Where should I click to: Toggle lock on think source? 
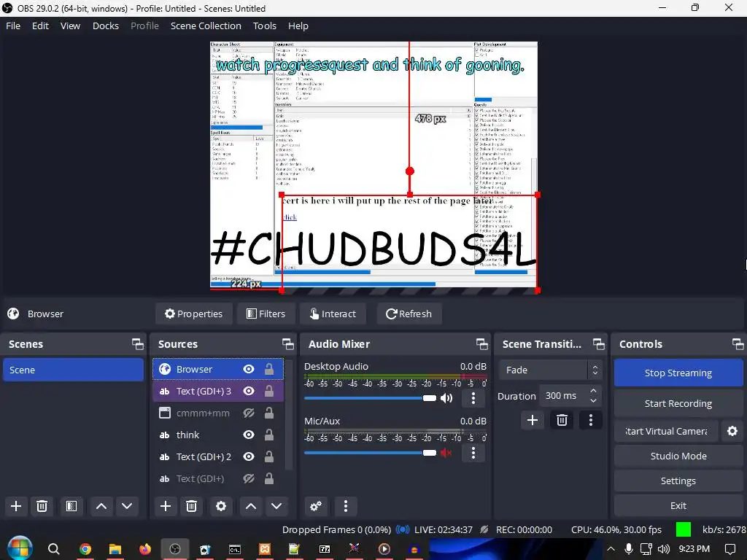[x=269, y=435]
